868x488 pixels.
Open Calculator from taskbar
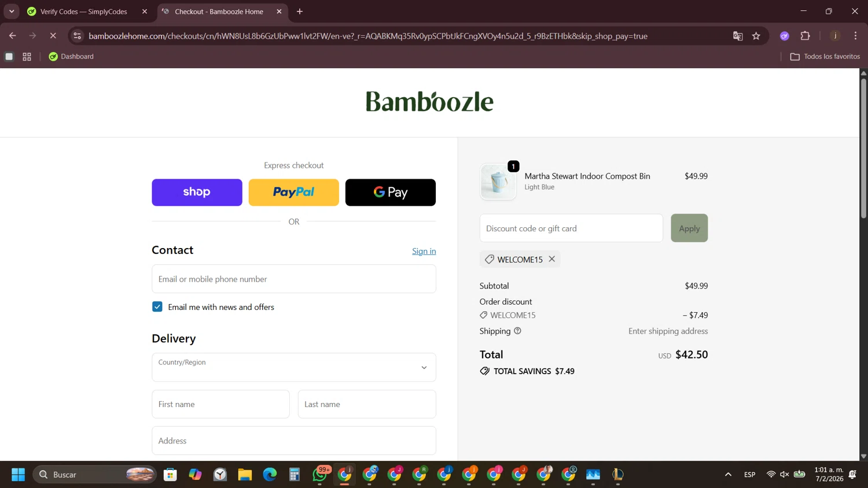pos(295,475)
